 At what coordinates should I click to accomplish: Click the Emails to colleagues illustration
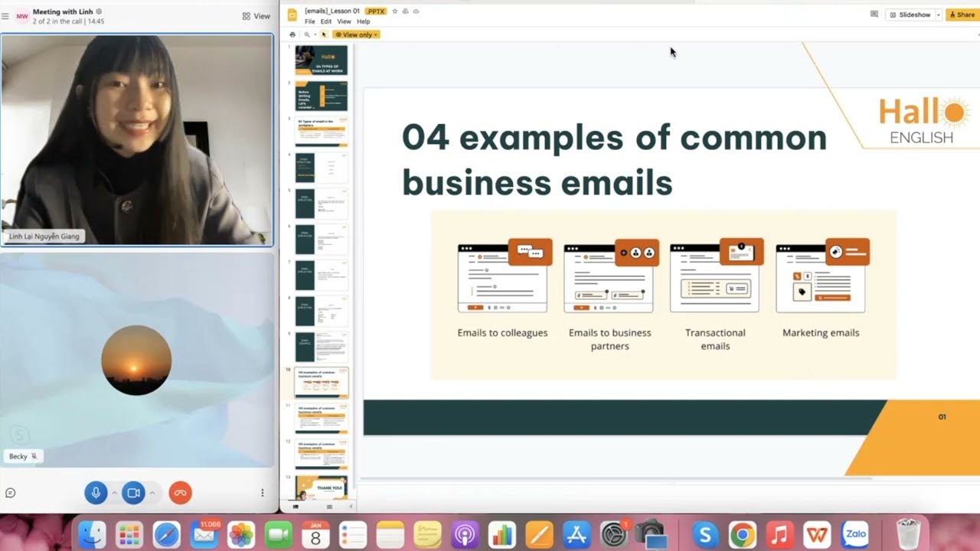tap(505, 276)
